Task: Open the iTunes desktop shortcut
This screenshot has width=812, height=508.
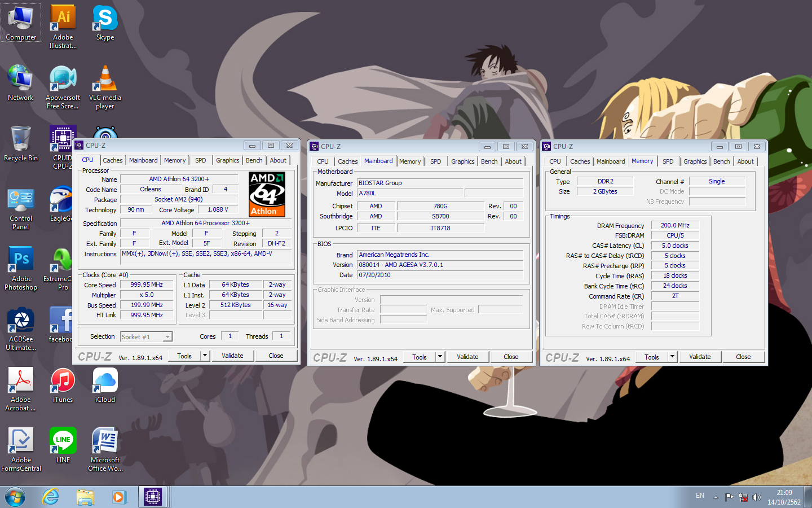Action: point(63,386)
